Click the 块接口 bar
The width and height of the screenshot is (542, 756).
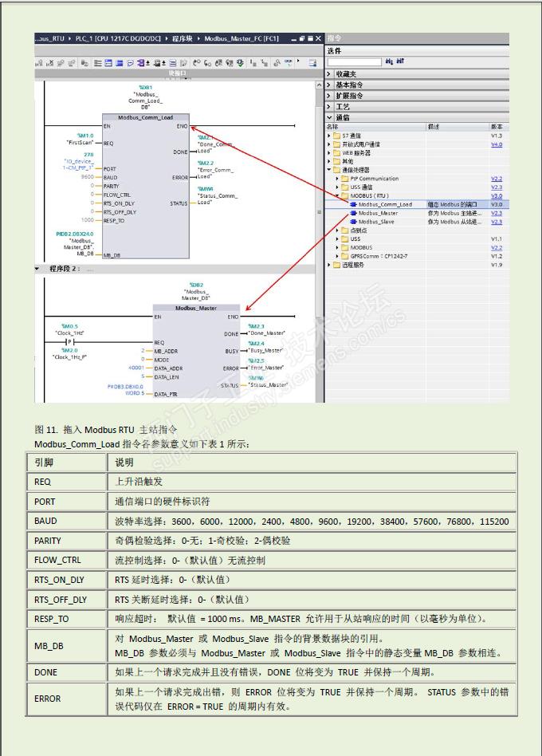click(177, 73)
